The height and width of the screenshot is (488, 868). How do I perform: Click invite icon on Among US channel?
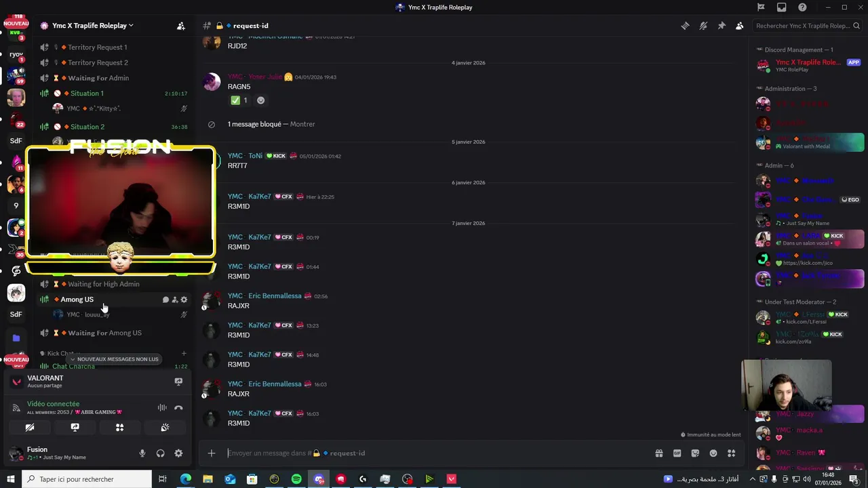click(x=174, y=300)
